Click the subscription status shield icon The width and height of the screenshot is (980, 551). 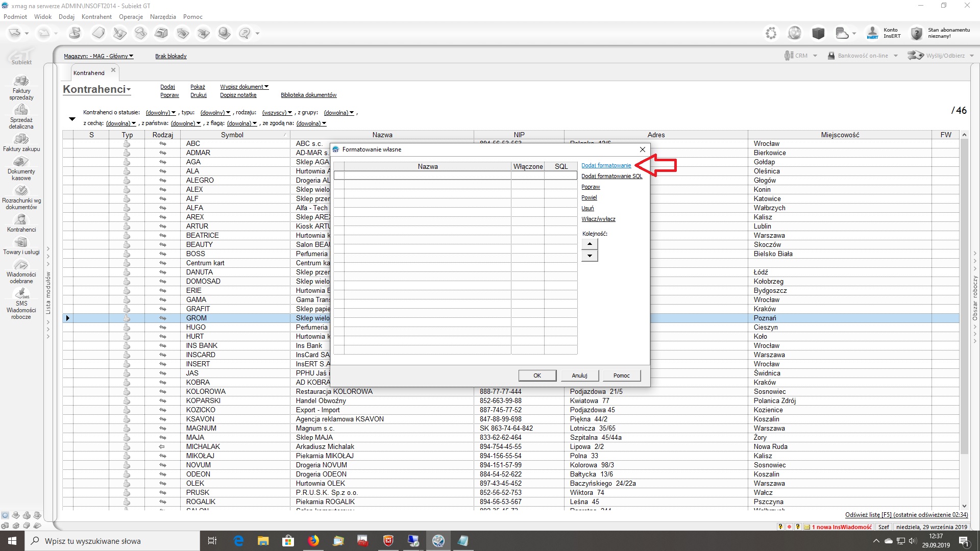(917, 33)
